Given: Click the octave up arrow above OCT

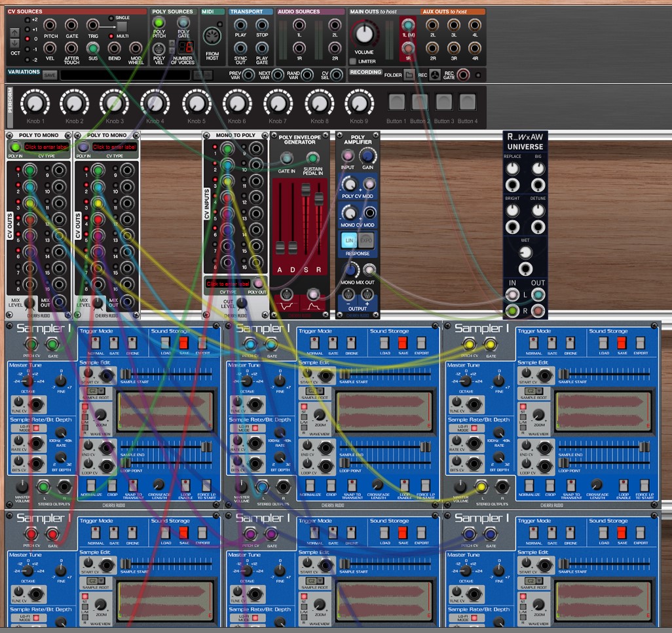Looking at the screenshot, I should tap(15, 33).
